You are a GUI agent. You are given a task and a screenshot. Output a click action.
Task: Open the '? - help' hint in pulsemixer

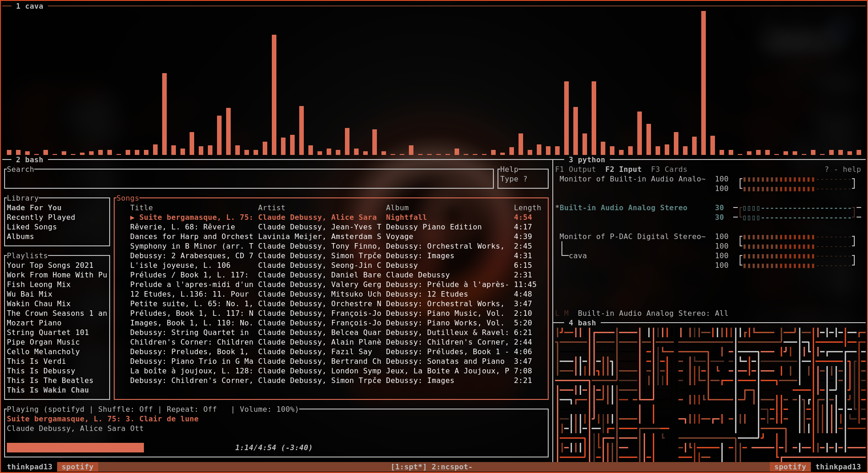(x=842, y=170)
